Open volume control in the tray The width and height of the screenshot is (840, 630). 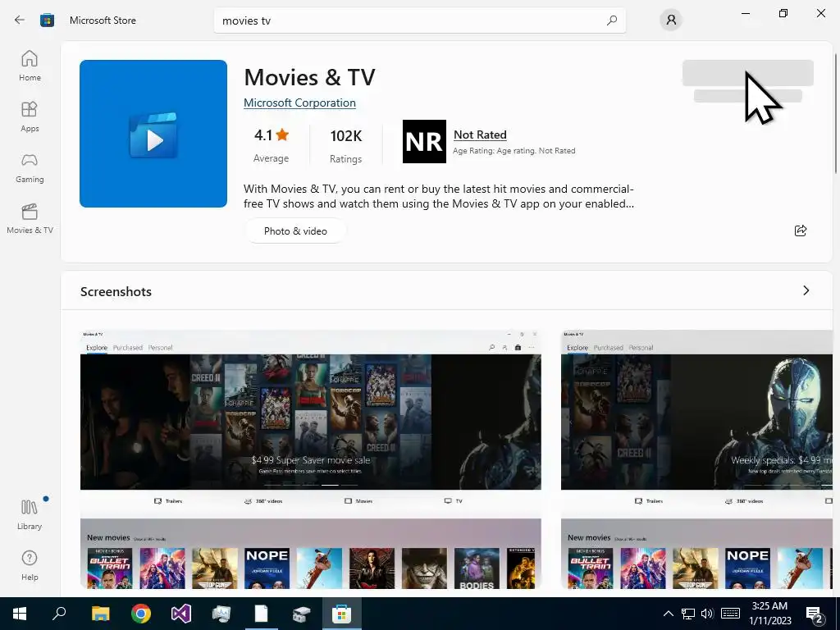click(x=707, y=614)
